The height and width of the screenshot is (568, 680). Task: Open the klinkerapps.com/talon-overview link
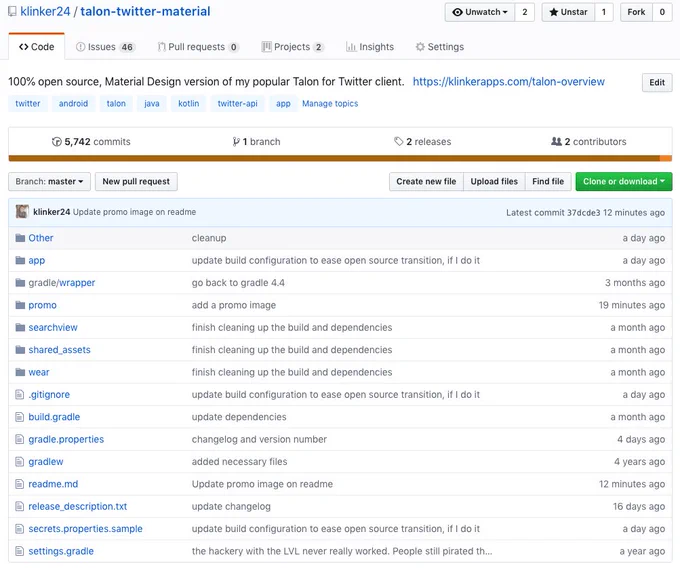click(x=508, y=82)
